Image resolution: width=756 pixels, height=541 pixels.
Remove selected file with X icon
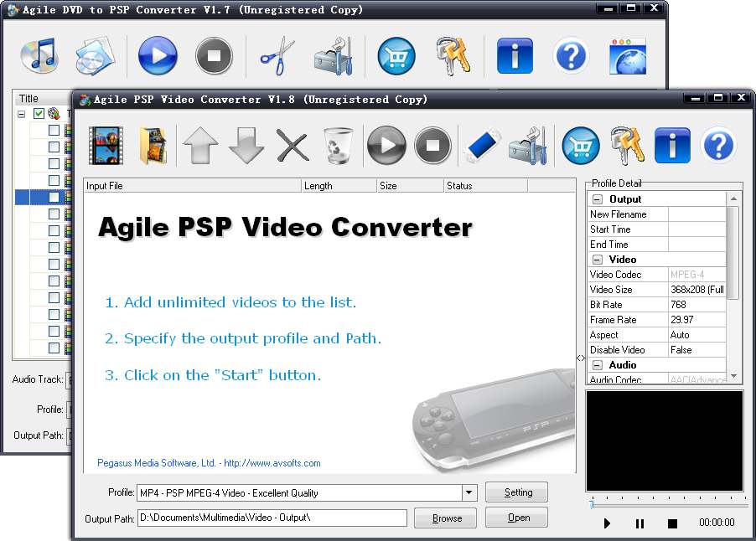293,145
